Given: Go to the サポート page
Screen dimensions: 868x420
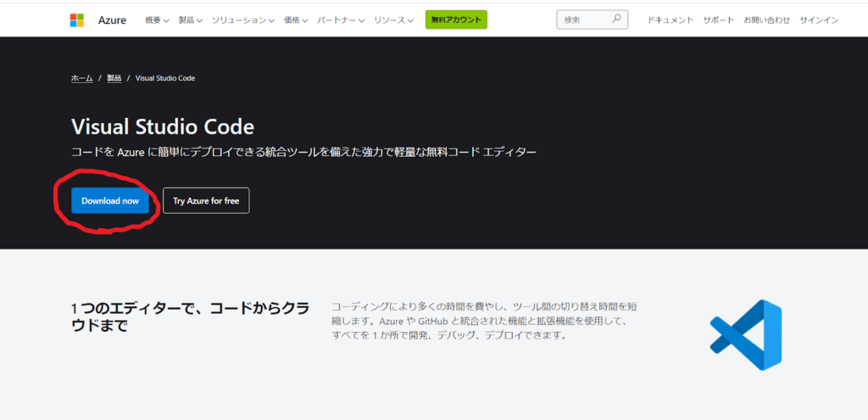Looking at the screenshot, I should point(718,20).
